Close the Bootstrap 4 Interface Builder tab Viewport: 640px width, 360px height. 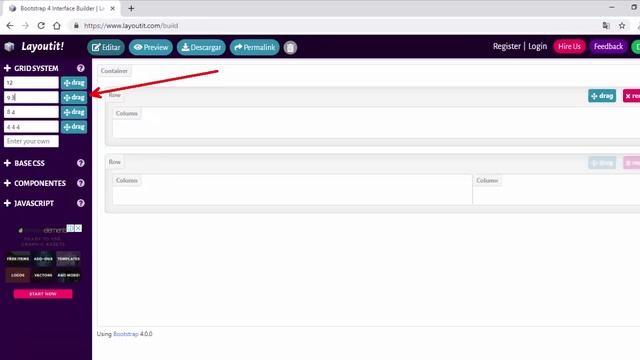(113, 8)
